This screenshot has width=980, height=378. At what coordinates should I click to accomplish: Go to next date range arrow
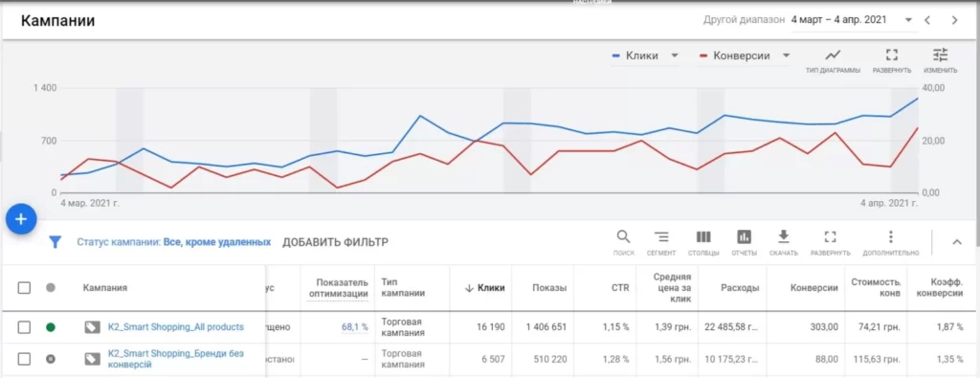click(x=954, y=20)
